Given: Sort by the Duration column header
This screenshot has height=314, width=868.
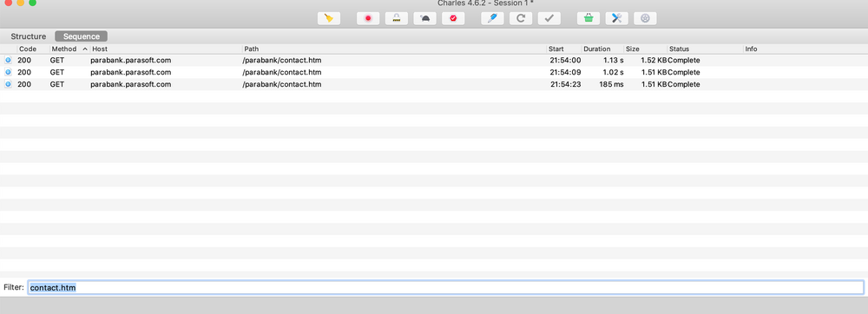Looking at the screenshot, I should [x=602, y=49].
